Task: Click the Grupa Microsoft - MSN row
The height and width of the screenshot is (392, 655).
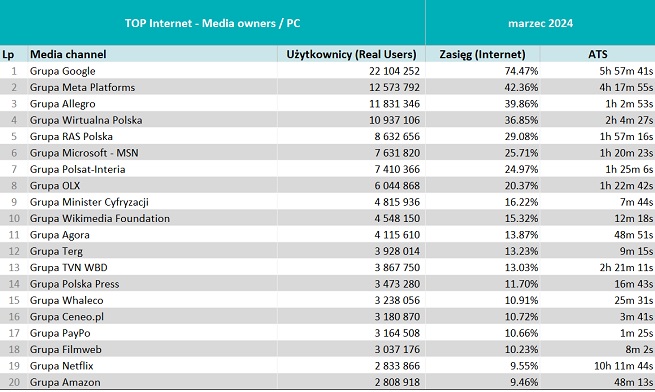Action: pyautogui.click(x=328, y=153)
